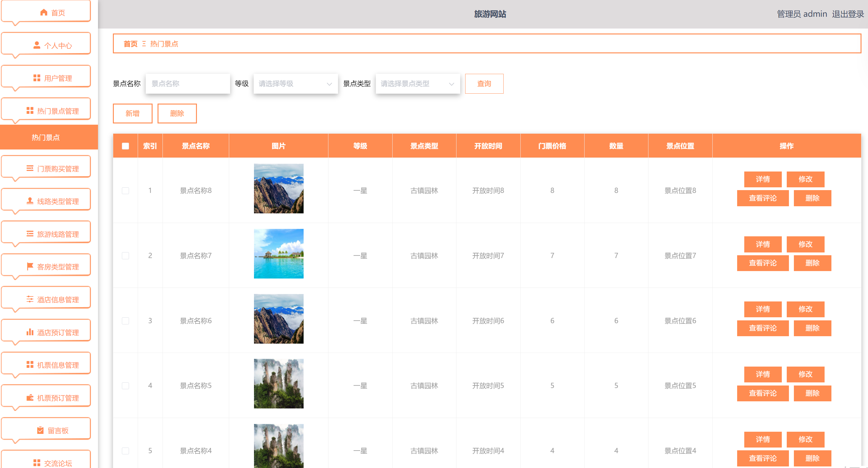Image resolution: width=868 pixels, height=468 pixels.
Task: Click the 首页 breadcrumb link
Action: [x=131, y=44]
